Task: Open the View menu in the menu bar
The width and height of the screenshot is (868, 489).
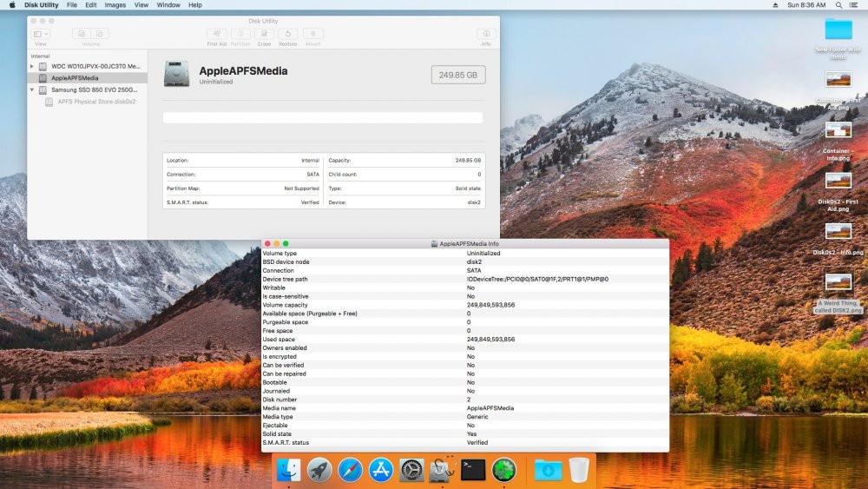Action: pyautogui.click(x=141, y=5)
